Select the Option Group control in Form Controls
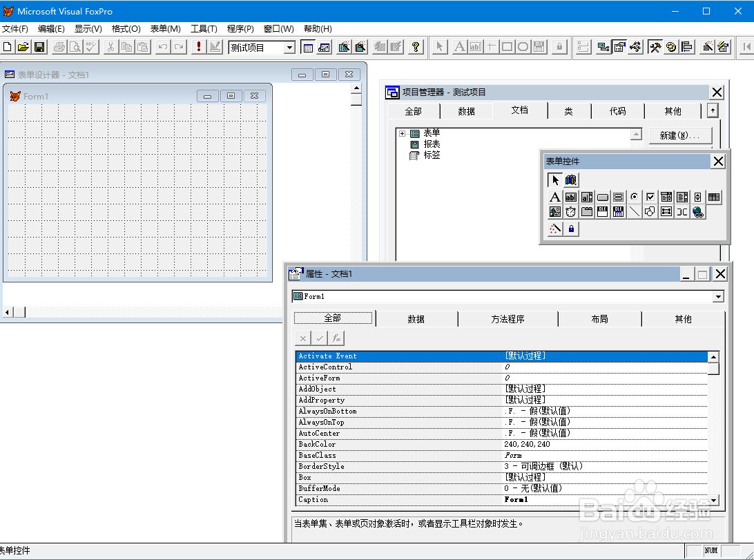 pyautogui.click(x=635, y=197)
